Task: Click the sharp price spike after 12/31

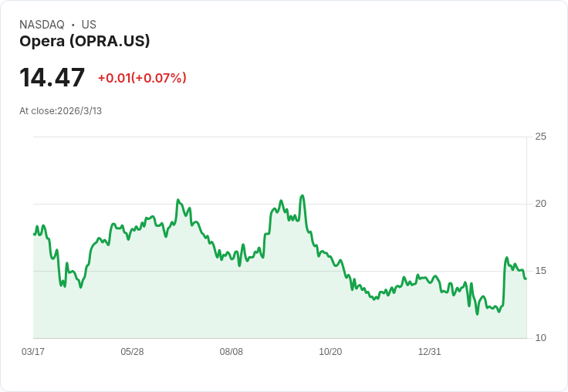Action: pyautogui.click(x=507, y=258)
